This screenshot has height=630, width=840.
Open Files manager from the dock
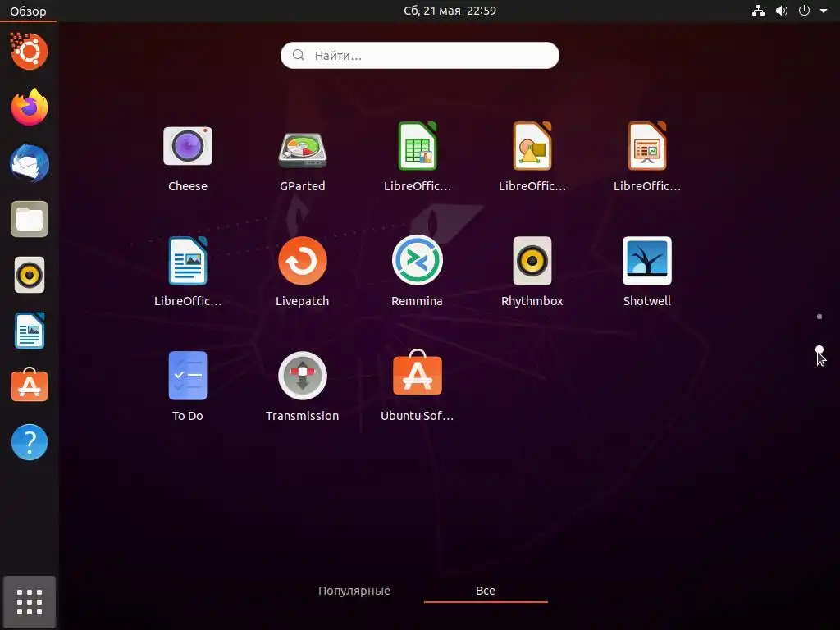click(30, 219)
